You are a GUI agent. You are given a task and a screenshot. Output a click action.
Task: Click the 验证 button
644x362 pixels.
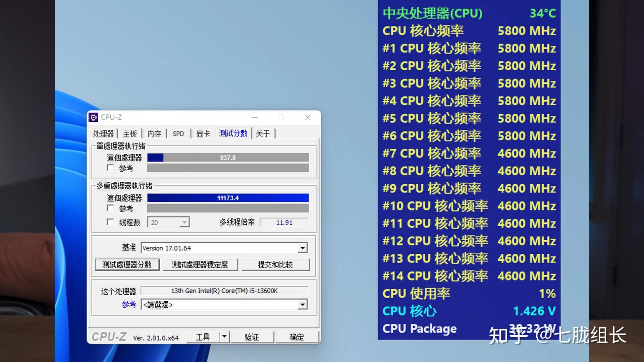pos(252,337)
